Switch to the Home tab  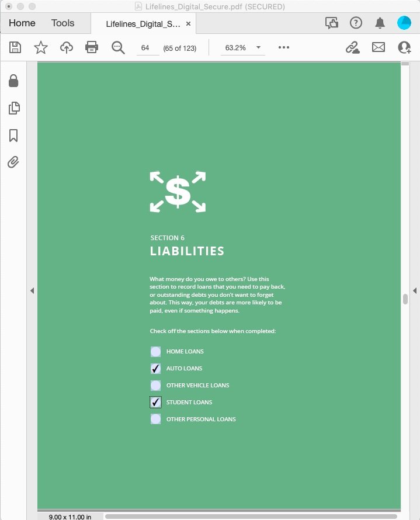[22, 23]
